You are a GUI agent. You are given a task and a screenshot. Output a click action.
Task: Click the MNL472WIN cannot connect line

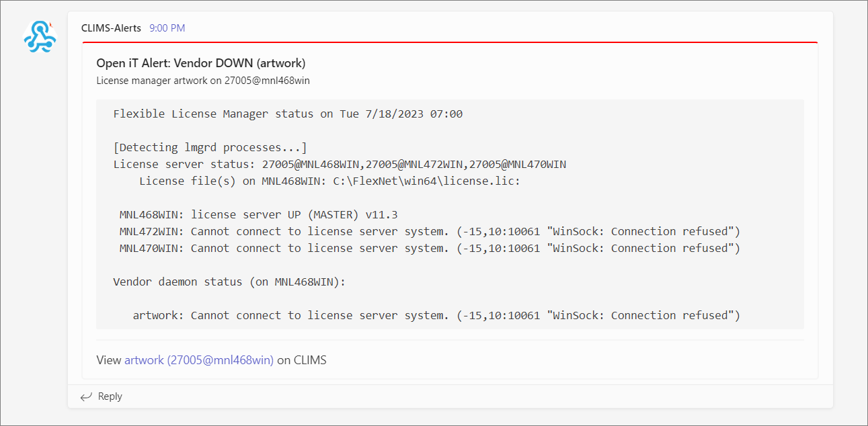430,231
